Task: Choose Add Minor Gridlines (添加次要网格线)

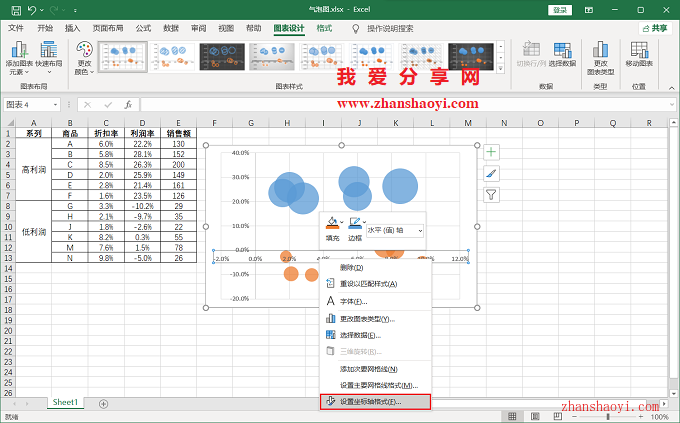Action: 375,369
